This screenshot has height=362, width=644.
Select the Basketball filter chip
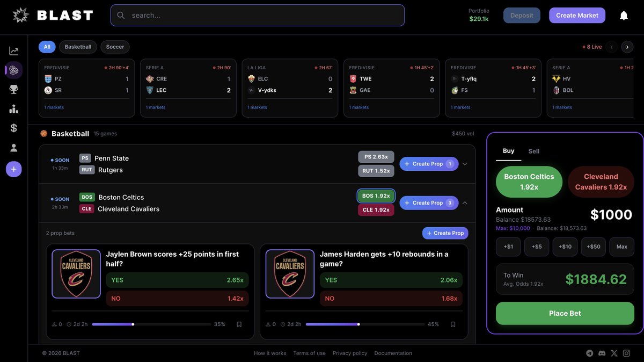pos(78,47)
